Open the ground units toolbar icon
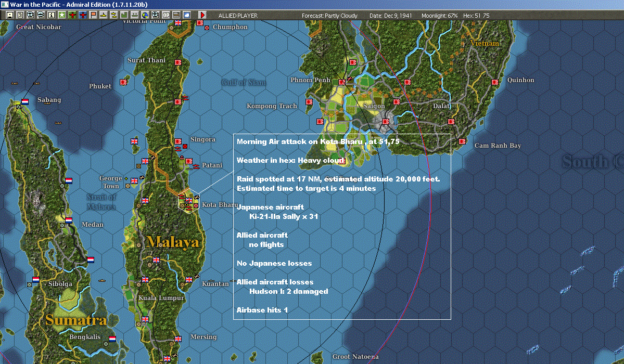The image size is (624, 364). point(134,15)
